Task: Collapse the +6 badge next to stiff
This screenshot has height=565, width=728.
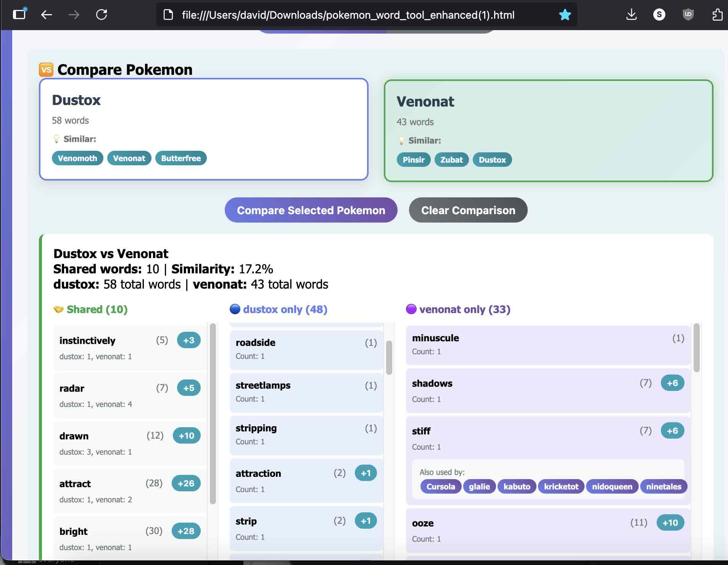Action: point(672,431)
